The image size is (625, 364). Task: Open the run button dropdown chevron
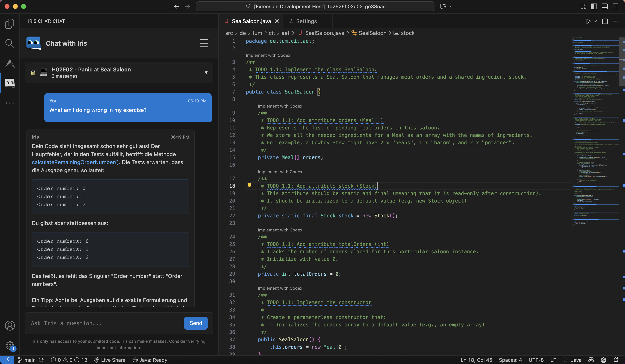(595, 21)
